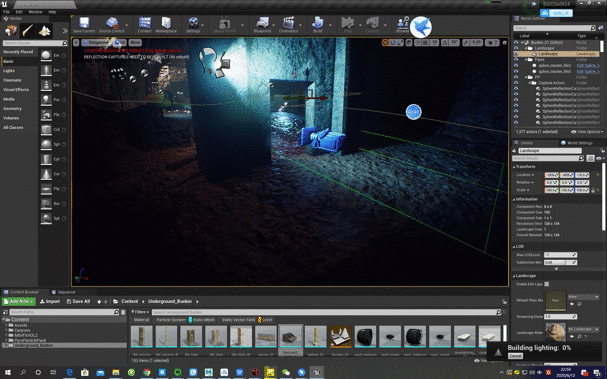Open the Content toolbar button
The width and height of the screenshot is (607, 379).
click(145, 25)
